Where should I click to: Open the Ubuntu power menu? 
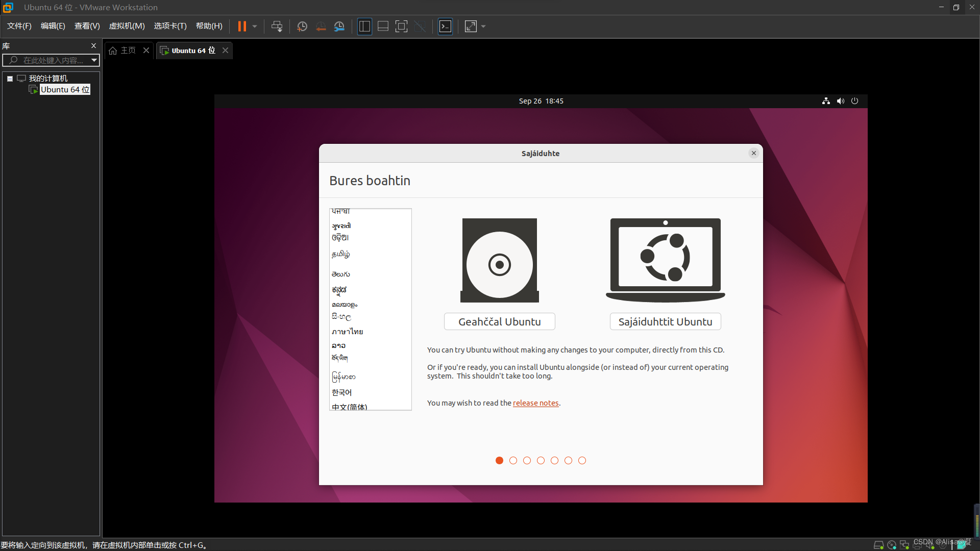coord(855,101)
